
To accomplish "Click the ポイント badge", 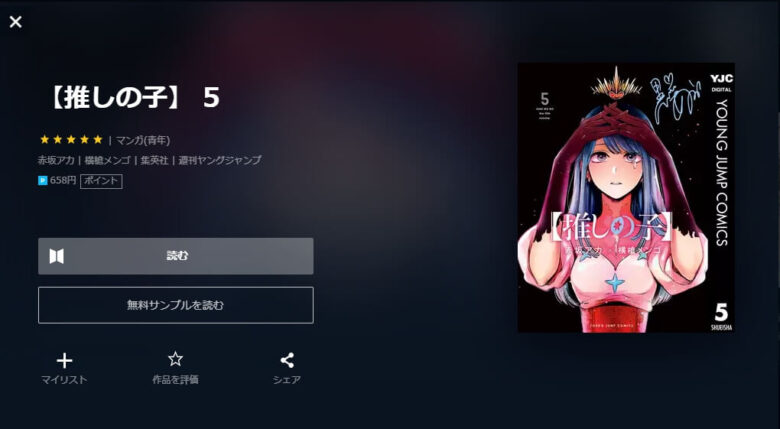I will click(x=101, y=181).
